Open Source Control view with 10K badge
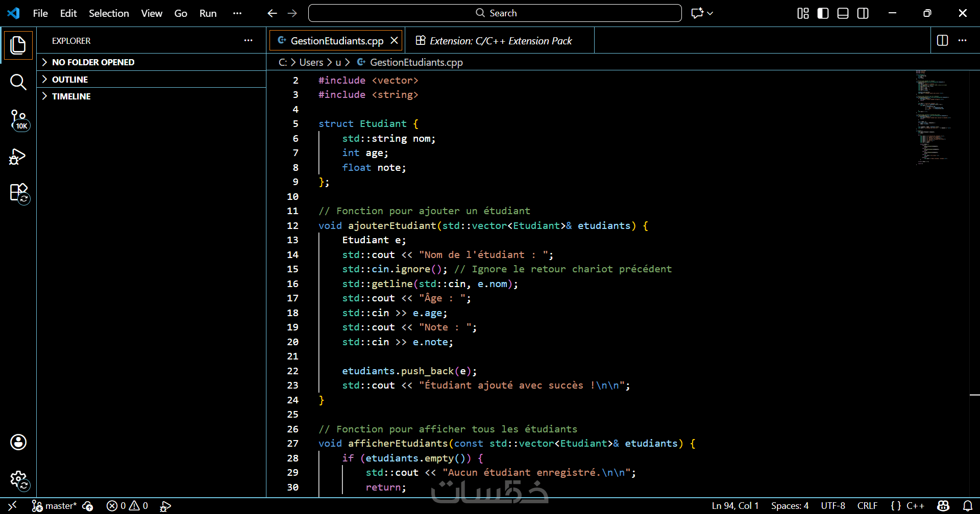The image size is (980, 514). [x=18, y=120]
